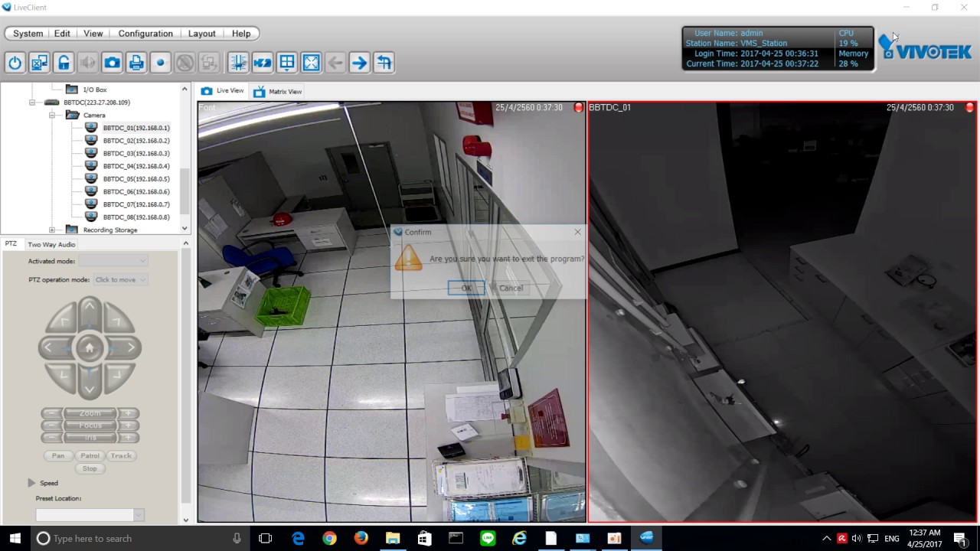980x551 pixels.
Task: Switch to the Live View tab
Action: [x=222, y=91]
